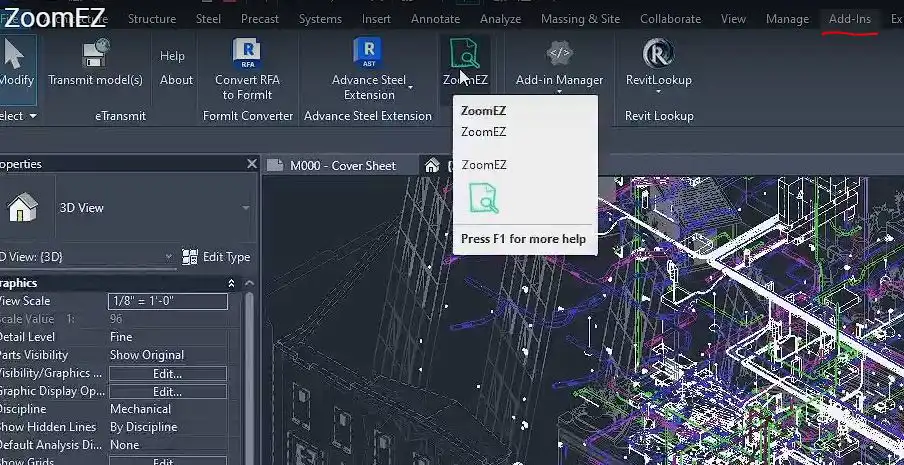Open Advance Steel Extension dropdown arrow
904x465 pixels.
pos(410,88)
